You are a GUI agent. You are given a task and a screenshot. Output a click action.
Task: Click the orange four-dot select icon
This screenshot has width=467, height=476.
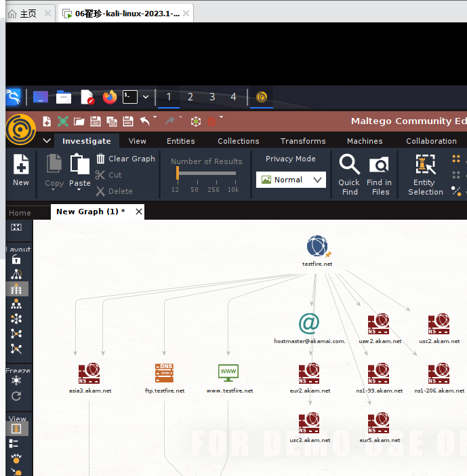456,159
